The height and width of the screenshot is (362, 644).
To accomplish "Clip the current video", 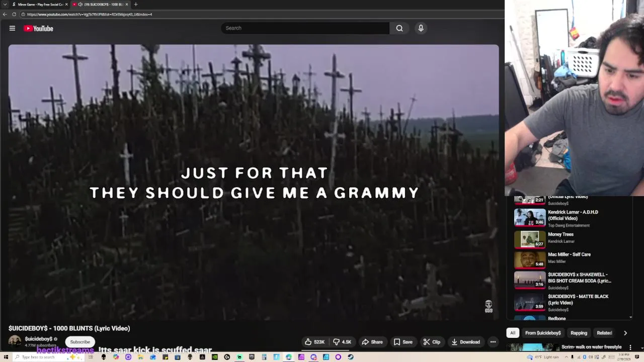I will [x=432, y=342].
